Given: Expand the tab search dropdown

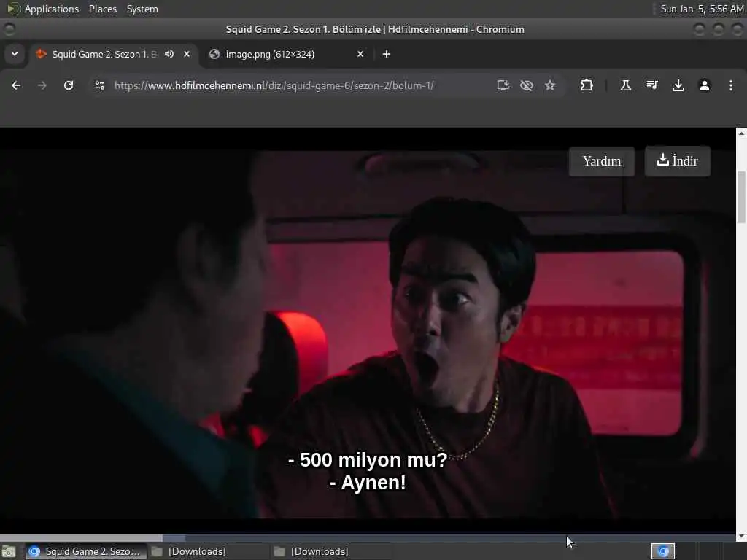Looking at the screenshot, I should point(15,54).
